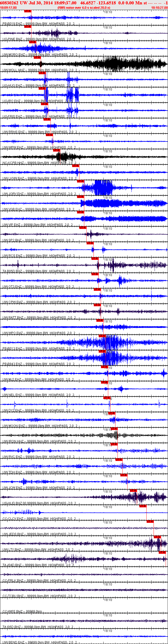The width and height of the screenshot is (168, 644).
Task: Click the 18:10 tick label above PB B019
Action: [108, 12]
